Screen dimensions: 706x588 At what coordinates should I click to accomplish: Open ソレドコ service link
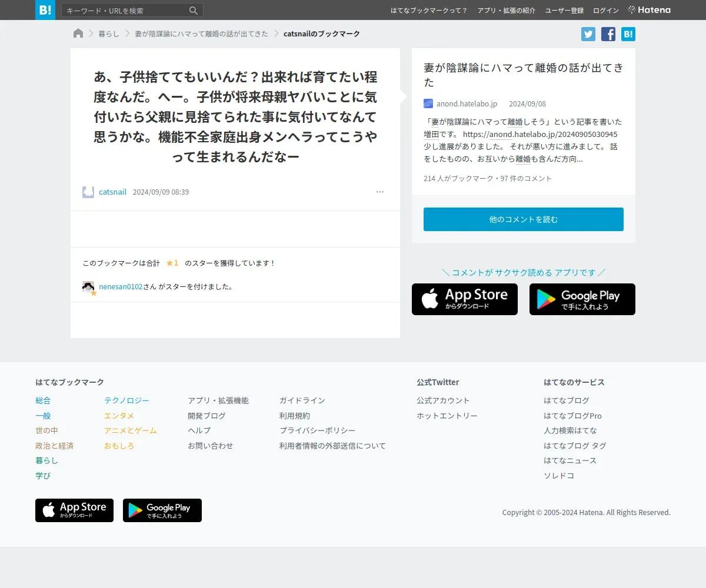559,476
